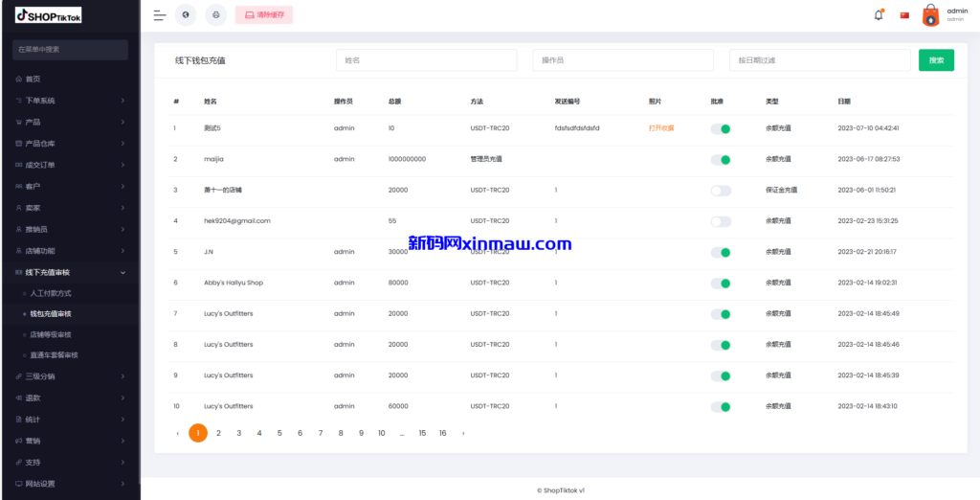The image size is (980, 500).
Task: Click the hamburger menu collapse icon
Action: [x=160, y=15]
